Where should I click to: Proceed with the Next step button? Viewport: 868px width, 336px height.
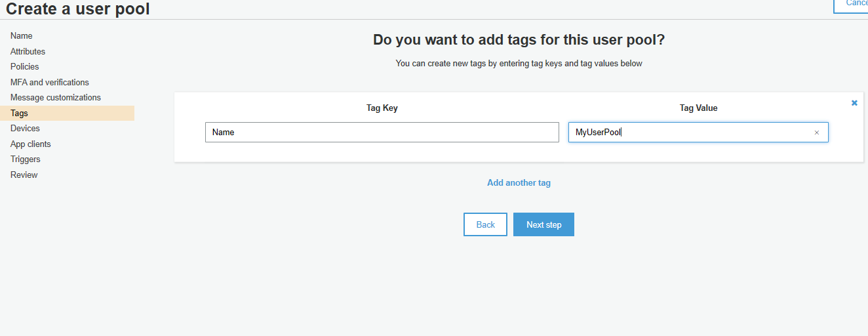(x=543, y=224)
